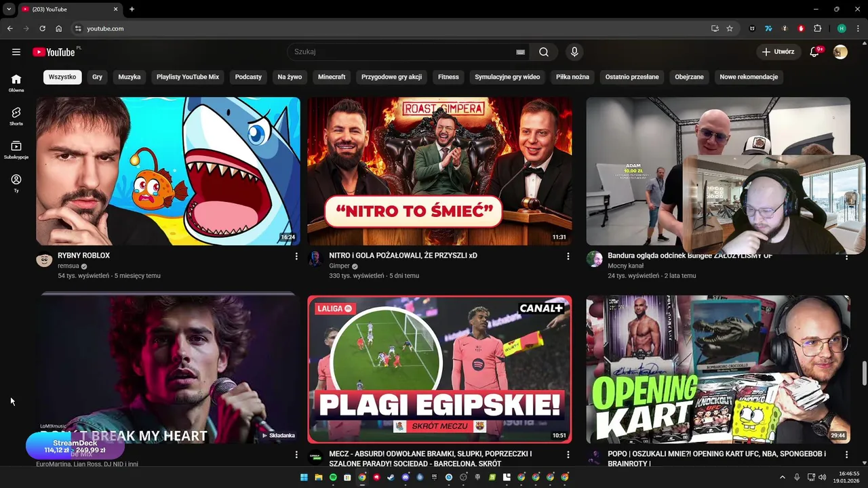868x488 pixels.
Task: Open the YouTube notifications bell
Action: (x=815, y=52)
